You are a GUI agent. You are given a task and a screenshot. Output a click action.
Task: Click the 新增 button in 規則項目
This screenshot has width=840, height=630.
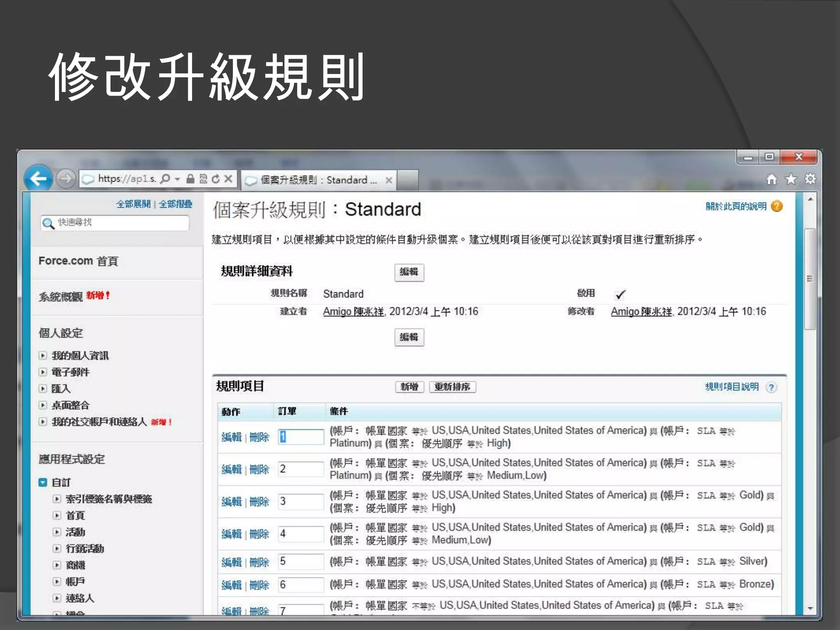click(409, 387)
